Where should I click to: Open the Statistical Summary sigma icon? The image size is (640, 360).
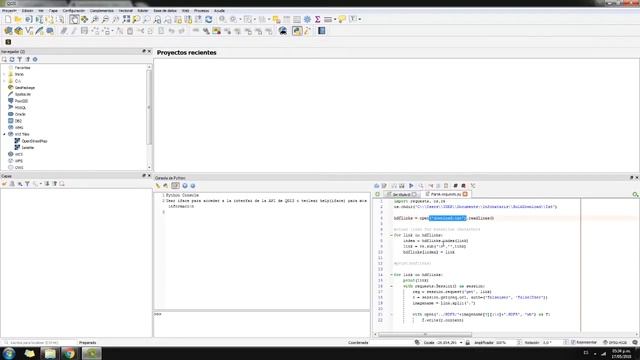click(x=318, y=19)
